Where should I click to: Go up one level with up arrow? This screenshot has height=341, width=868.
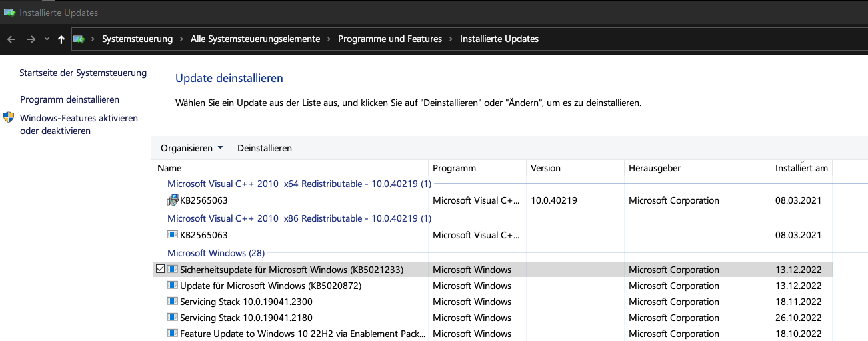[x=61, y=39]
